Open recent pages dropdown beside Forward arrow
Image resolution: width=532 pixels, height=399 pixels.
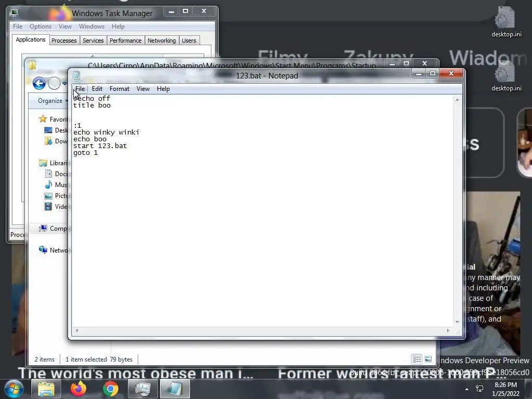64,84
